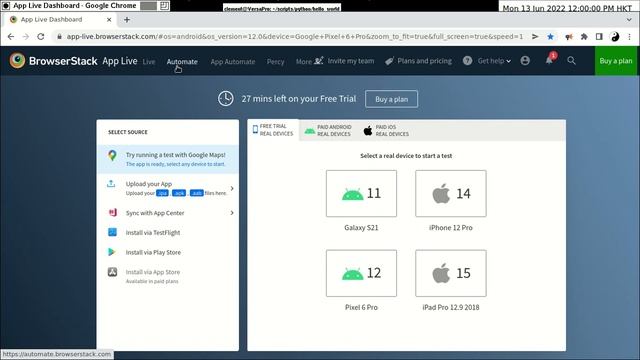The height and width of the screenshot is (360, 640).
Task: Click the browser address bar URL
Action: point(295,37)
